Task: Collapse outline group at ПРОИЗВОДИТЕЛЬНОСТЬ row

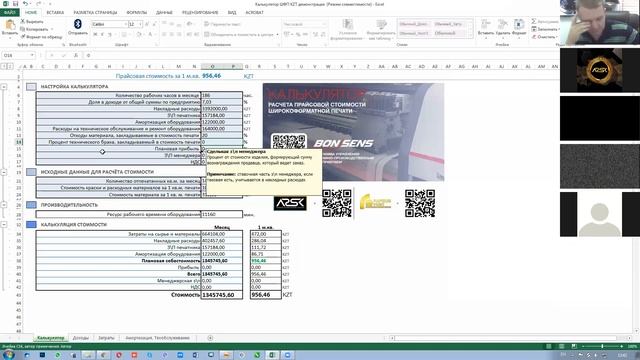Action: pyautogui.click(x=4, y=205)
